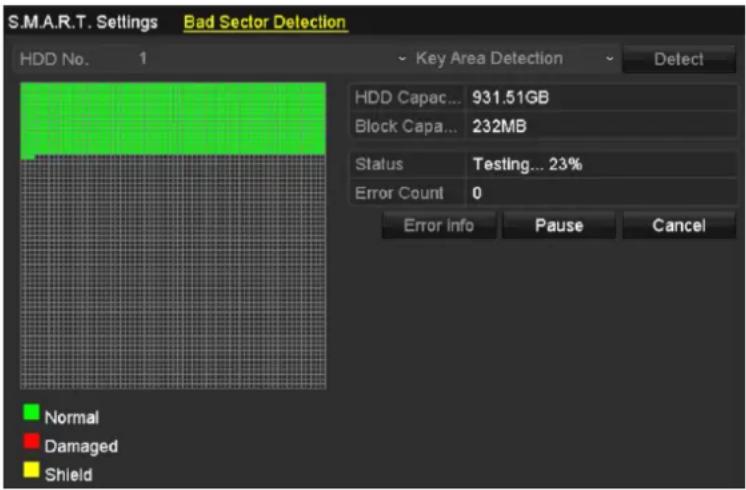Click the Error Count label
The height and width of the screenshot is (490, 746).
coord(399,193)
